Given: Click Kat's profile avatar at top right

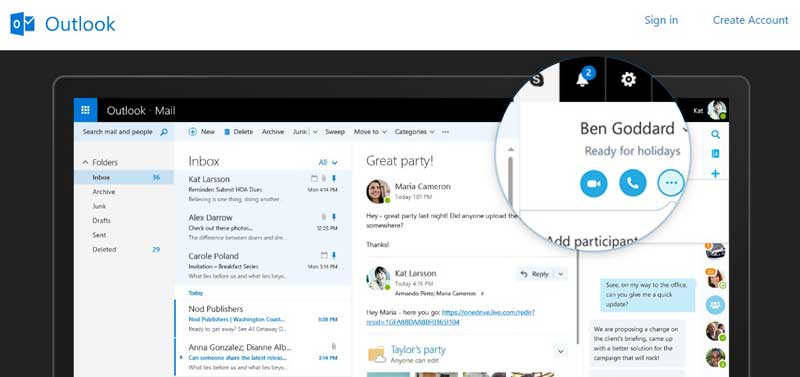Looking at the screenshot, I should tap(717, 110).
